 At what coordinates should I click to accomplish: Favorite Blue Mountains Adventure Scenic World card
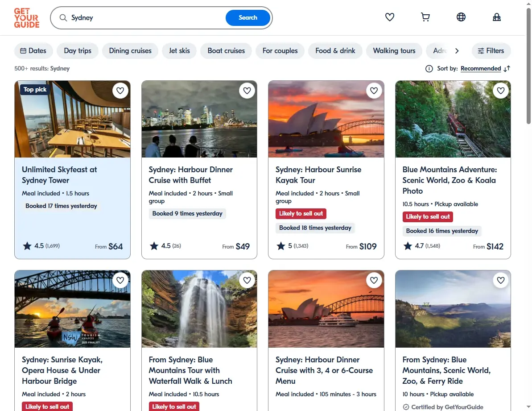click(501, 91)
